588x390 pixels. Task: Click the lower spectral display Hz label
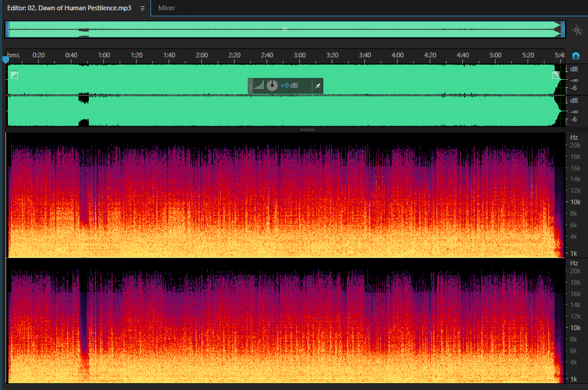(x=574, y=263)
